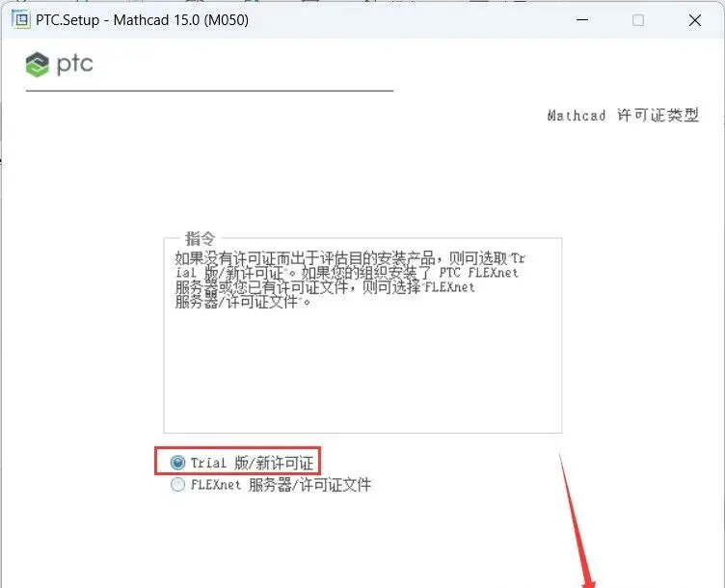Click the PTC.Setup title bar icon
725x588 pixels.
click(21, 20)
